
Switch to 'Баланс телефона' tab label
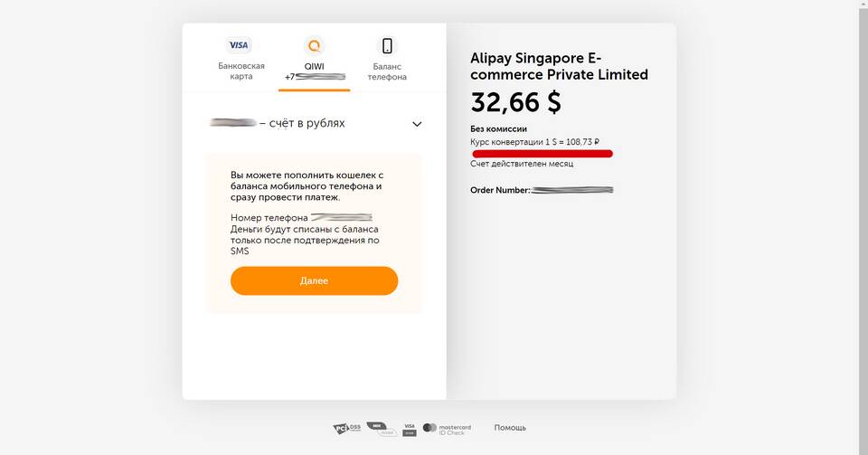coord(387,71)
